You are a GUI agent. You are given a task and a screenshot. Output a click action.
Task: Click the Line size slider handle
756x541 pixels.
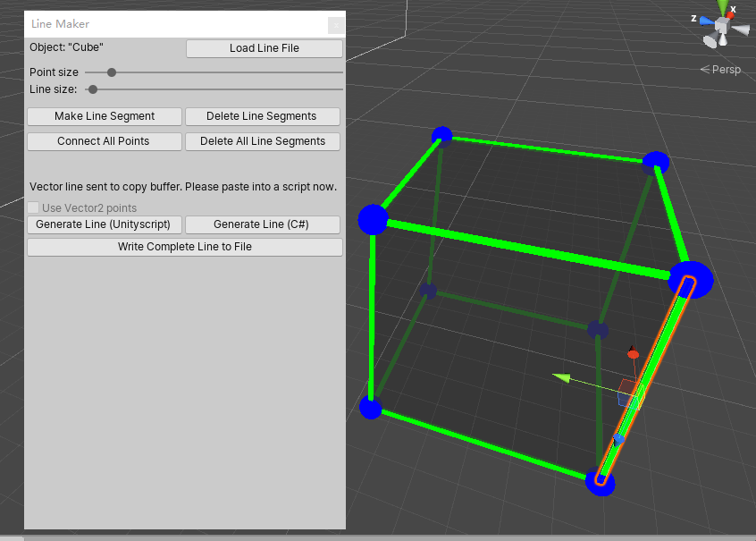click(93, 89)
